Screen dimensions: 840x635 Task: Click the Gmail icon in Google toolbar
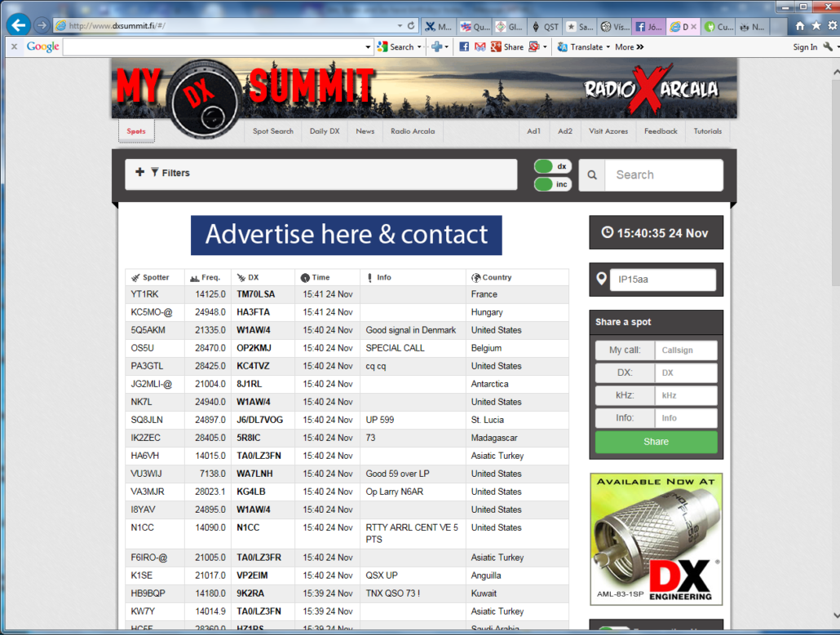[x=480, y=47]
